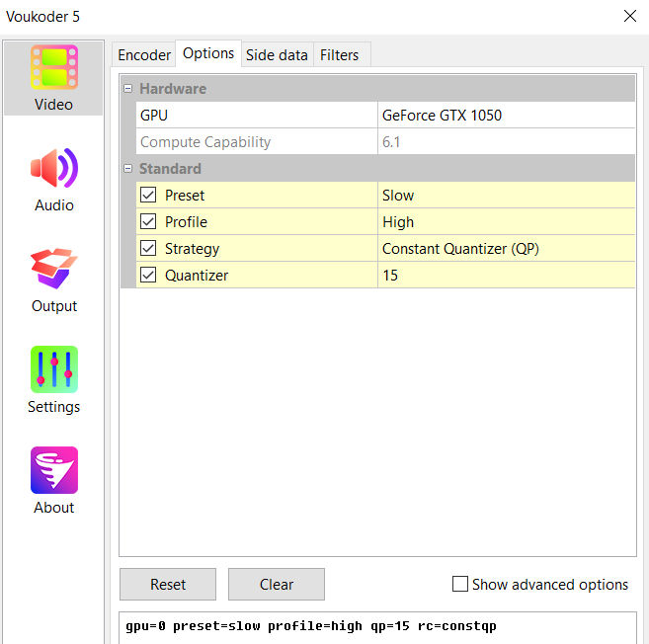Toggle the Quantizer checkbox
The width and height of the screenshot is (649, 644).
148,276
